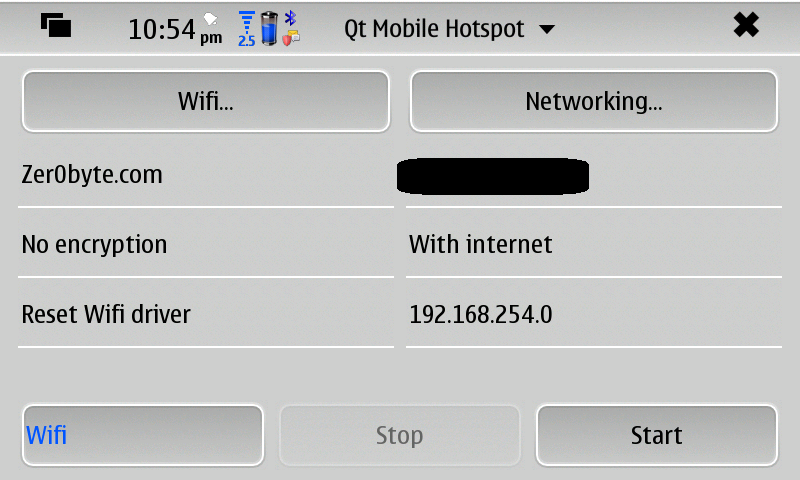Close the Qt Mobile Hotspot window
The image size is (800, 480).
tap(746, 26)
